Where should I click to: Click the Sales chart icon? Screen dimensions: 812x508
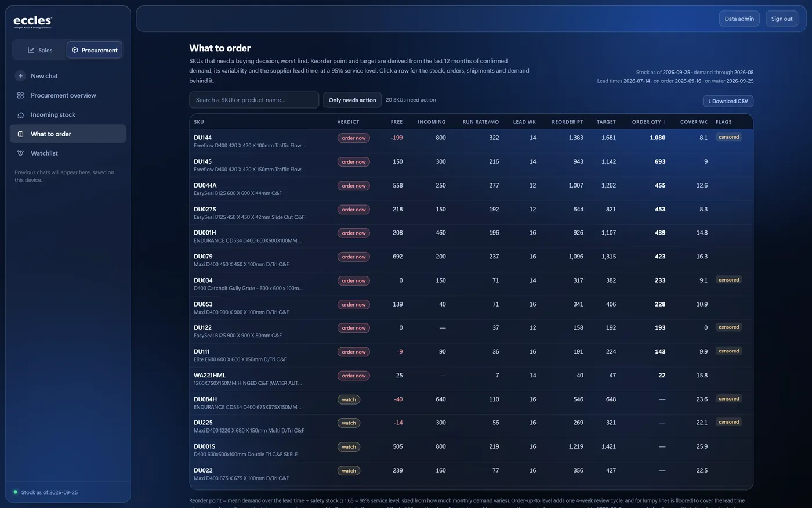pos(31,50)
